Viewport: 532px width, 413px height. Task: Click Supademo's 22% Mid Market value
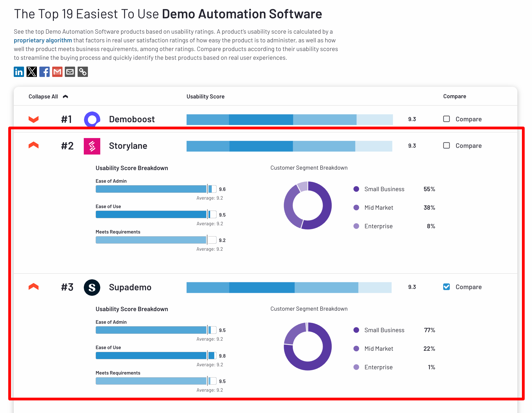[x=429, y=349]
